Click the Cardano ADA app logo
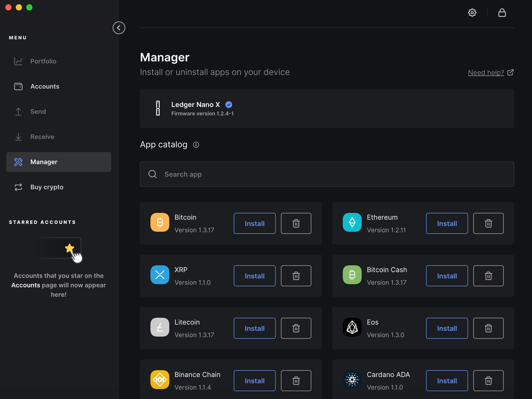The image size is (532, 399). (x=352, y=380)
